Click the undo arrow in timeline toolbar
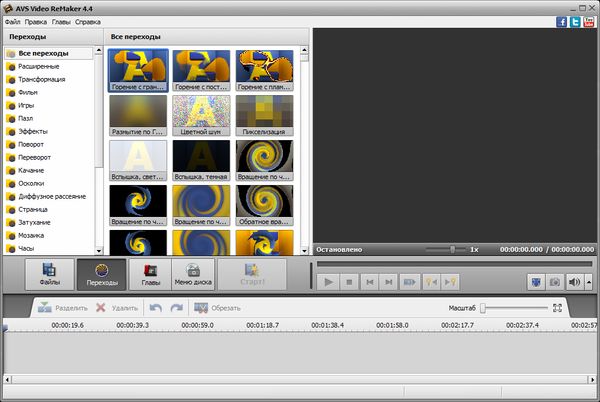The image size is (600, 402). pyautogui.click(x=156, y=308)
